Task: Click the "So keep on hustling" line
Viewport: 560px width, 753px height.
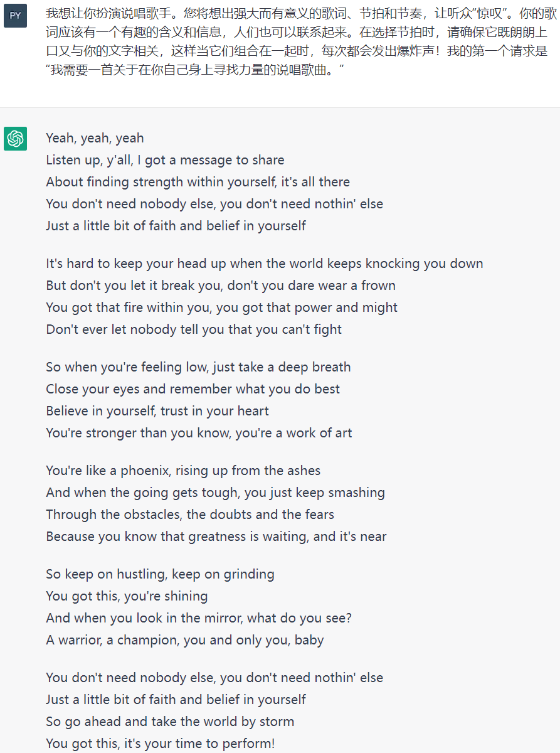Action: coord(160,574)
